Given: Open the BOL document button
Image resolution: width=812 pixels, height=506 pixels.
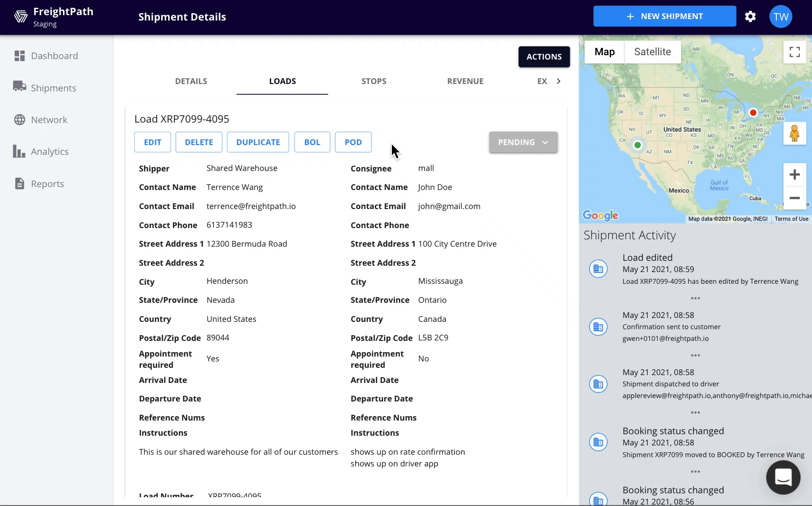Looking at the screenshot, I should [312, 142].
